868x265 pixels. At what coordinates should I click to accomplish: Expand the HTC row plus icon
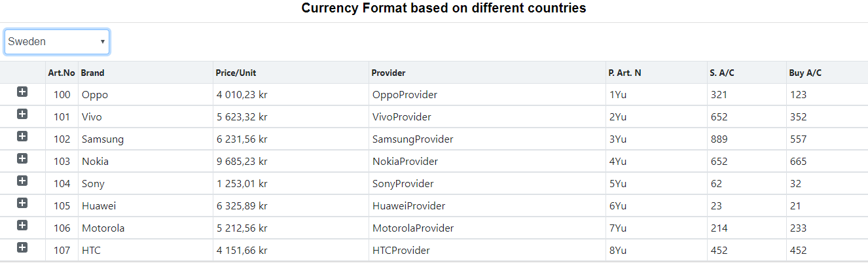22,247
